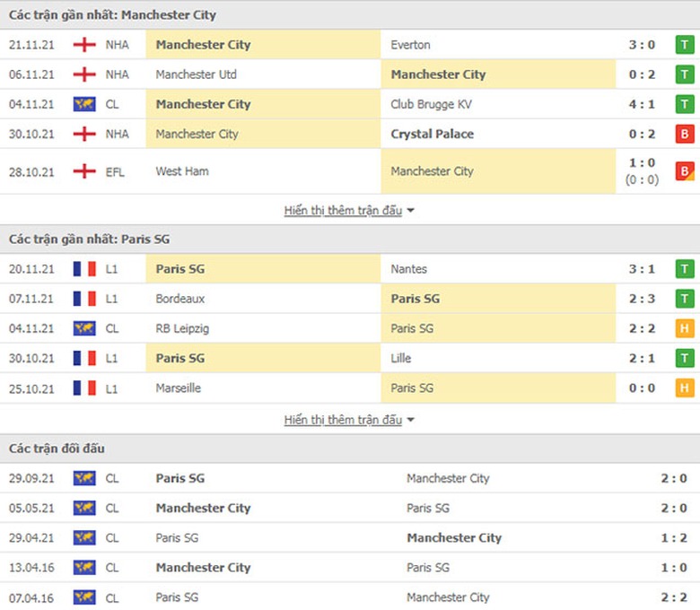Click green T result badge for Everton match
Image resolution: width=700 pixels, height=610 pixels.
coord(685,45)
